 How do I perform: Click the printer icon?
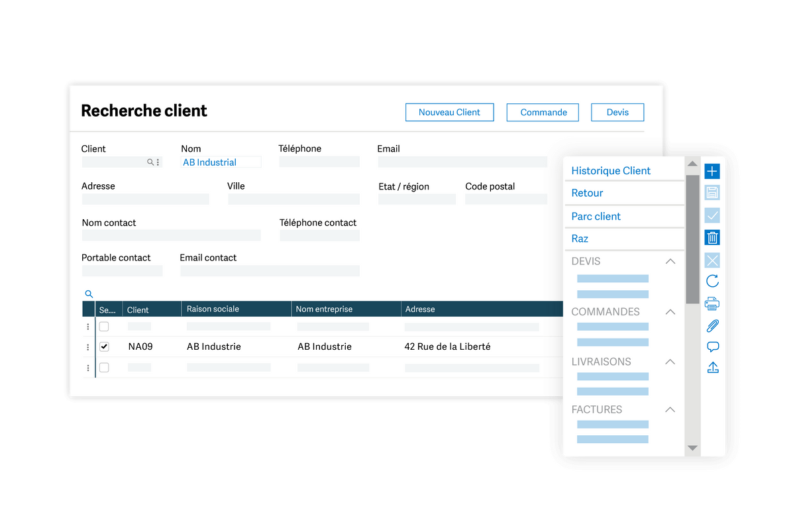712,304
